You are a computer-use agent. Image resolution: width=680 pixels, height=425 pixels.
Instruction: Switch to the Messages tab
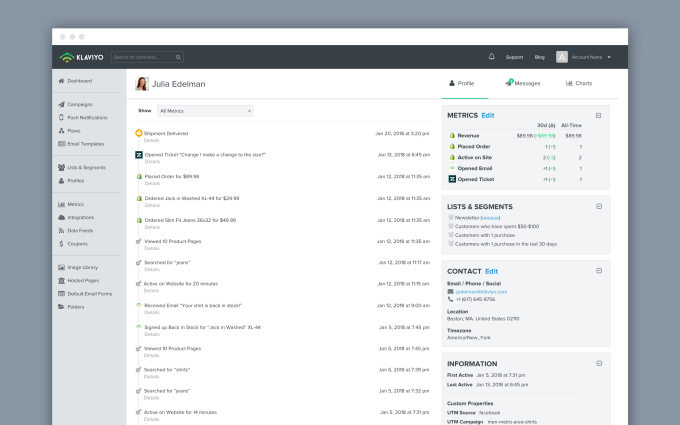[523, 84]
